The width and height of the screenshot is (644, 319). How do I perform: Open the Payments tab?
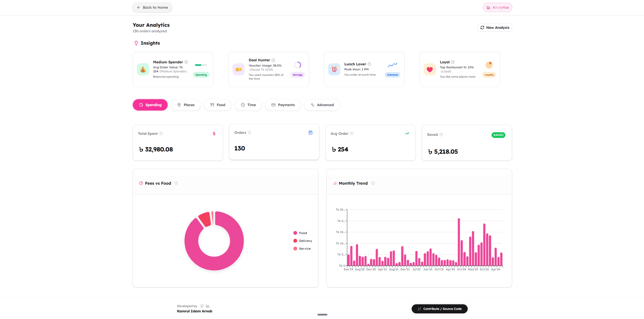click(283, 105)
